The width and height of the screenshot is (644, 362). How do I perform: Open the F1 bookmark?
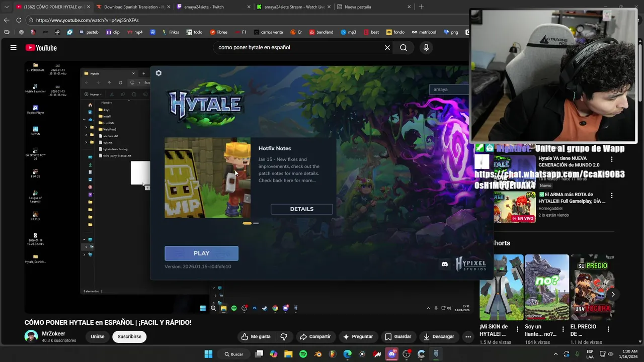click(240, 32)
